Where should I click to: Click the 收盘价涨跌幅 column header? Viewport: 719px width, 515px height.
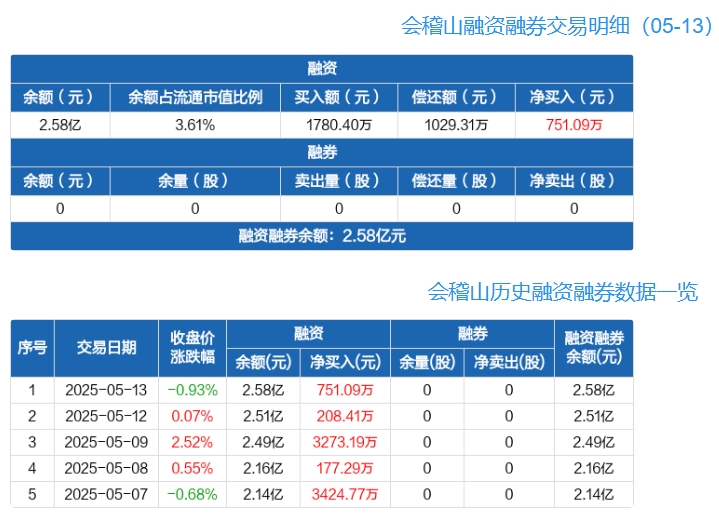[x=192, y=348]
